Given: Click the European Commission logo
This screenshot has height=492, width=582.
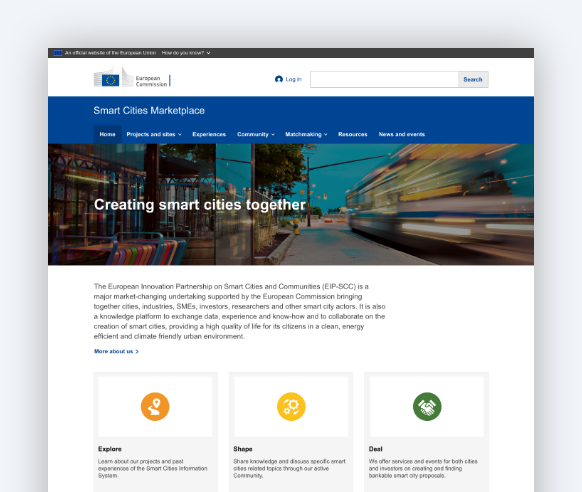Looking at the screenshot, I should point(132,78).
